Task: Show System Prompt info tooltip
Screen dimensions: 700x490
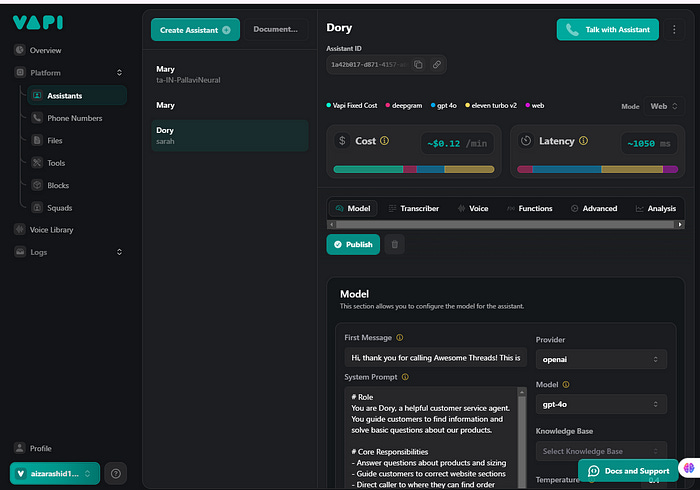Action: click(x=405, y=377)
